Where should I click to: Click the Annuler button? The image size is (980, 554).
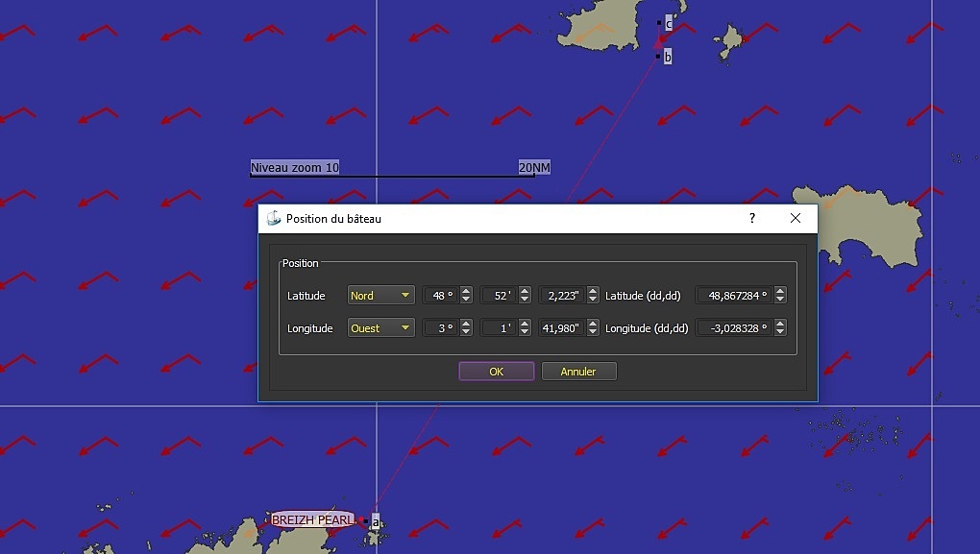[578, 371]
